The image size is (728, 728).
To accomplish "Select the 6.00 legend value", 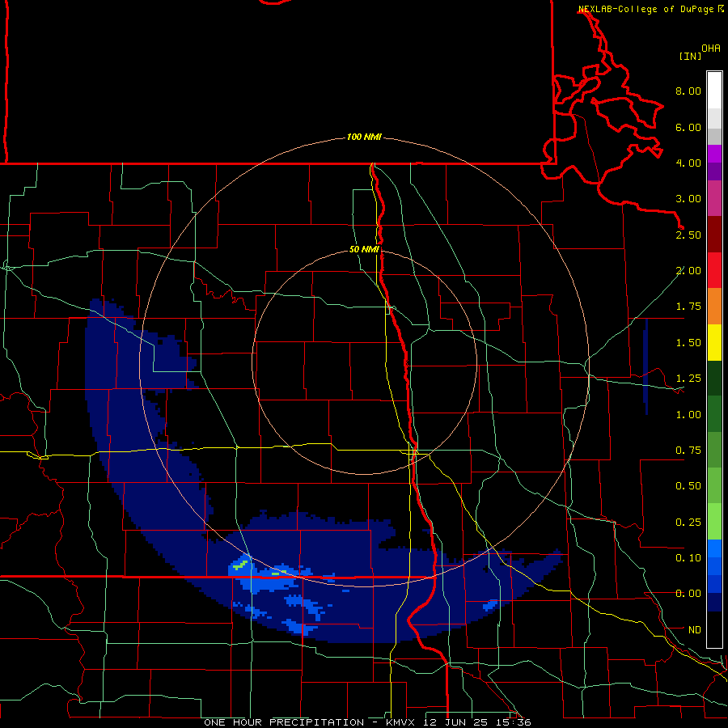I will (x=688, y=127).
